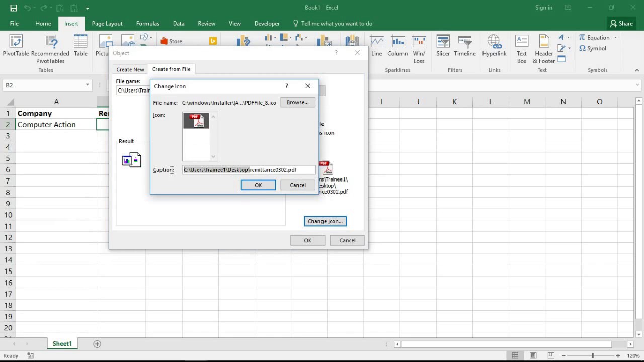Switch to Create New tab in Object dialog
Screen dimensions: 644x362
[130, 69]
